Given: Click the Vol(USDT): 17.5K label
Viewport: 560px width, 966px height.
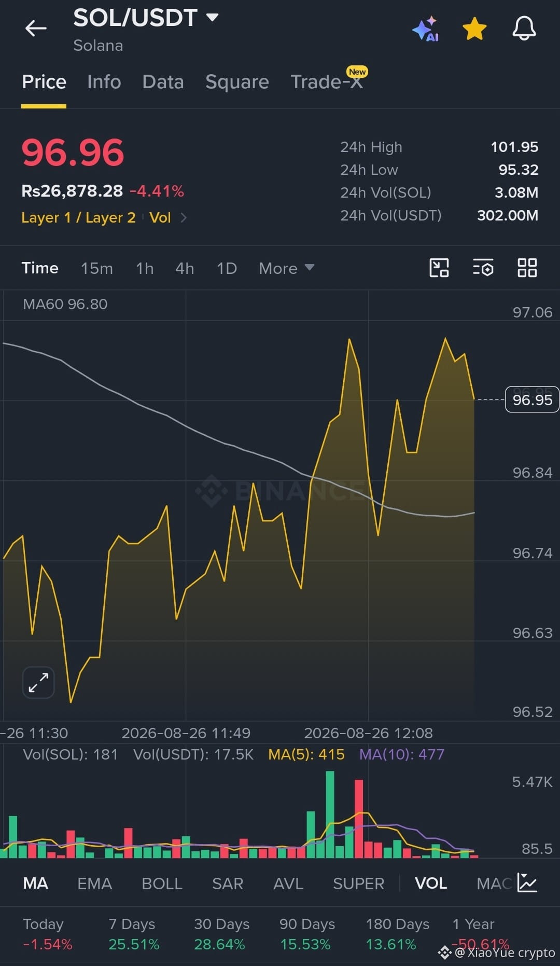Looking at the screenshot, I should coord(193,754).
